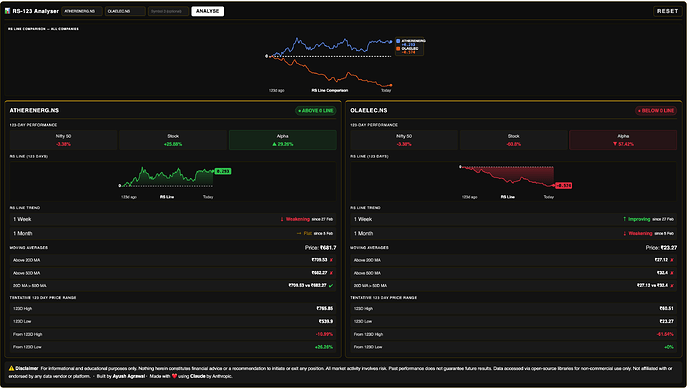Click OLAELEC From 123D High percentage
Image resolution: width=690 pixels, height=388 pixels.
click(665, 334)
